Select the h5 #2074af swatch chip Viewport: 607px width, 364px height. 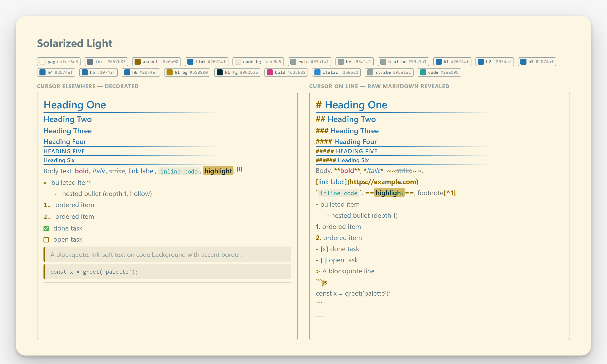pyautogui.click(x=99, y=72)
